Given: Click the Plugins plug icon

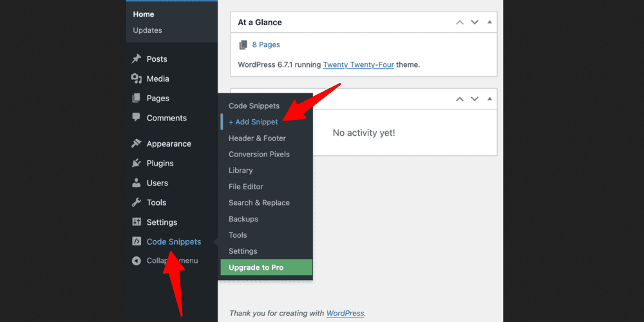Looking at the screenshot, I should click(x=137, y=164).
